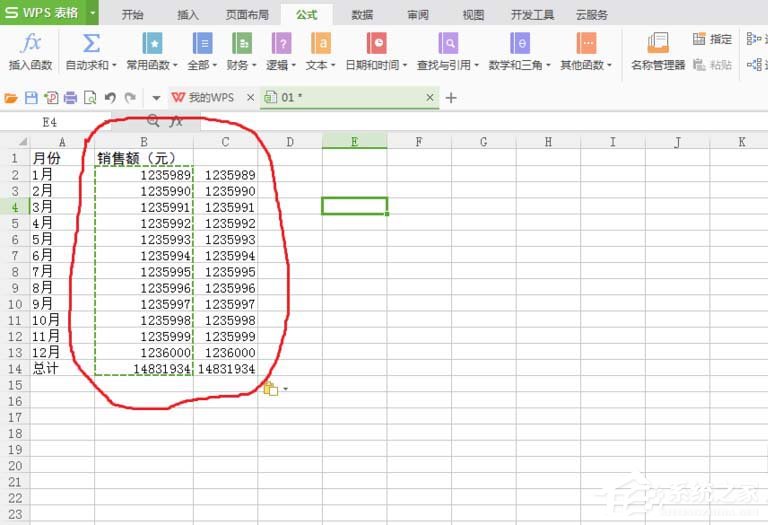Open Name Manager (名称管理器)
Viewport: 768px width, 525px height.
point(658,43)
